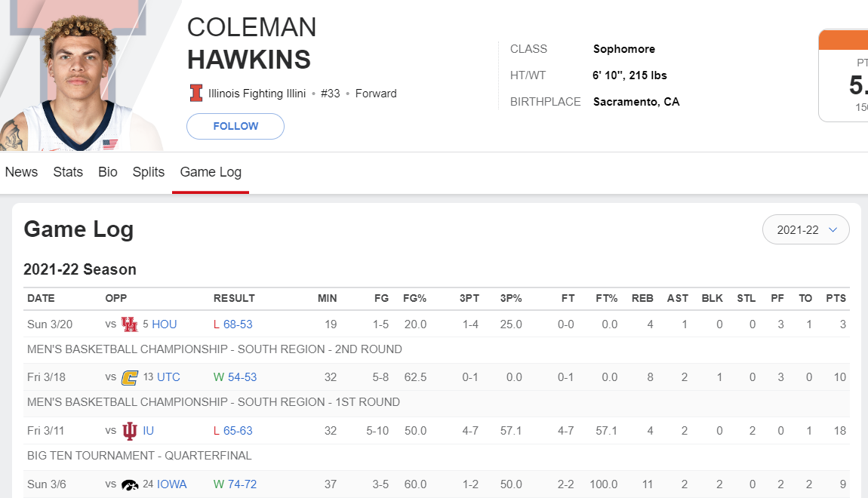This screenshot has height=498, width=868.
Task: Click the Iowa Hawkeyes team logo
Action: pyautogui.click(x=130, y=484)
